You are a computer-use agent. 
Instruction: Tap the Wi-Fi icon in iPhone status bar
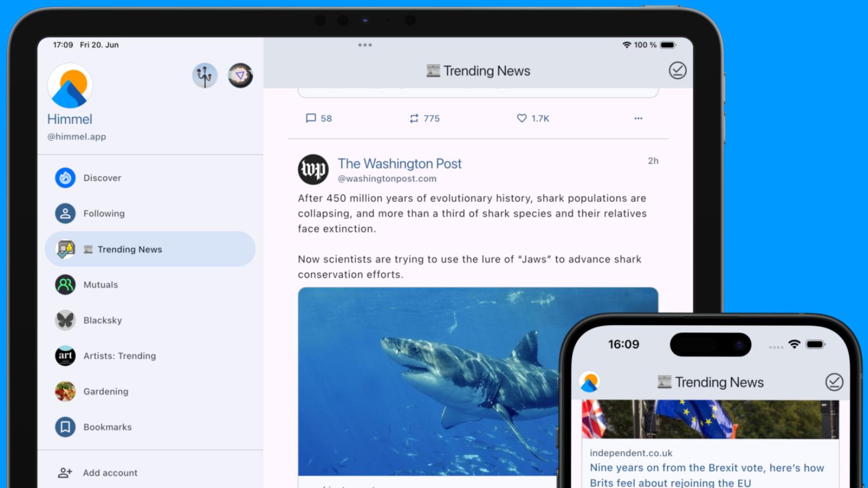[x=794, y=344]
